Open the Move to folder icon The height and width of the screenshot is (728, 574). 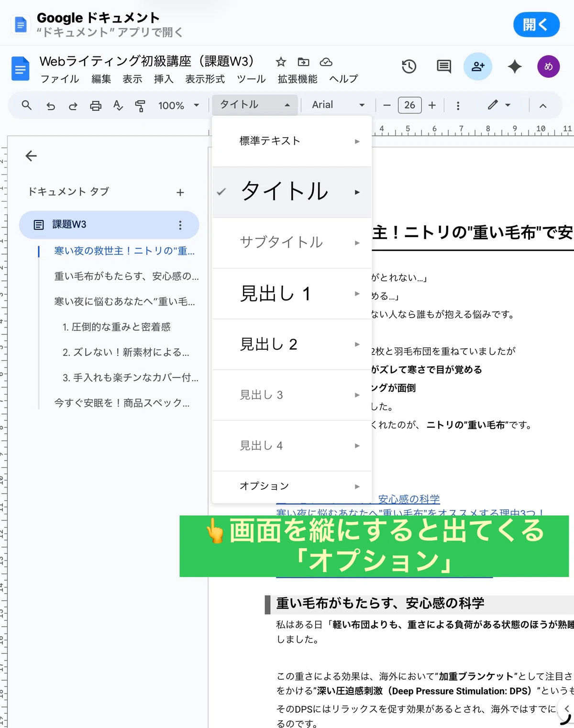[x=303, y=62]
